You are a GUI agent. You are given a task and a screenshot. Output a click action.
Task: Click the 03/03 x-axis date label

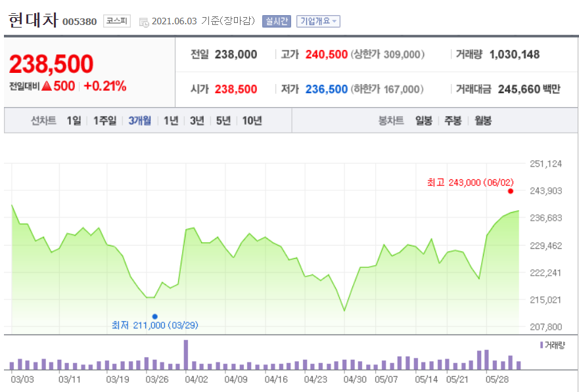click(22, 379)
